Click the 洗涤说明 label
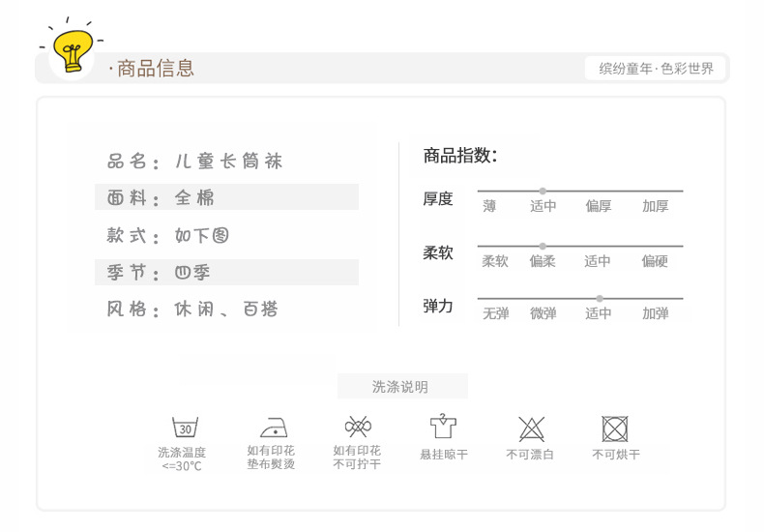 [402, 386]
